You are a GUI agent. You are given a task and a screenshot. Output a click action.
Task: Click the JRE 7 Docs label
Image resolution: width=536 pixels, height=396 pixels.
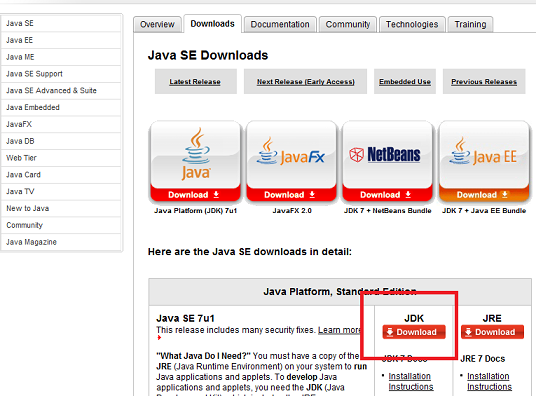pos(483,359)
